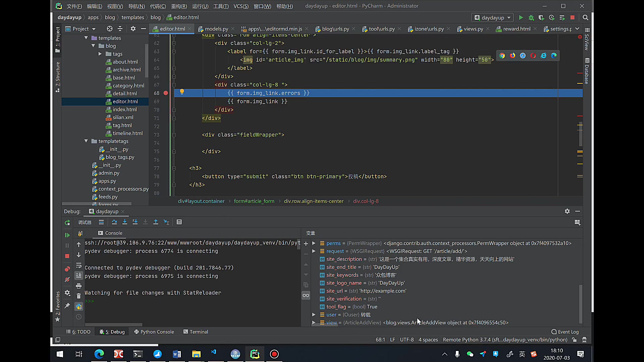
Task: Collapse the blog folder in Project tree
Action: pos(93,46)
